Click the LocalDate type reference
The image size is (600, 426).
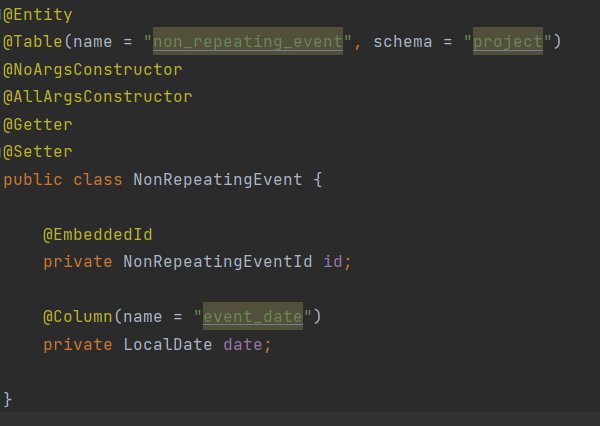(167, 344)
